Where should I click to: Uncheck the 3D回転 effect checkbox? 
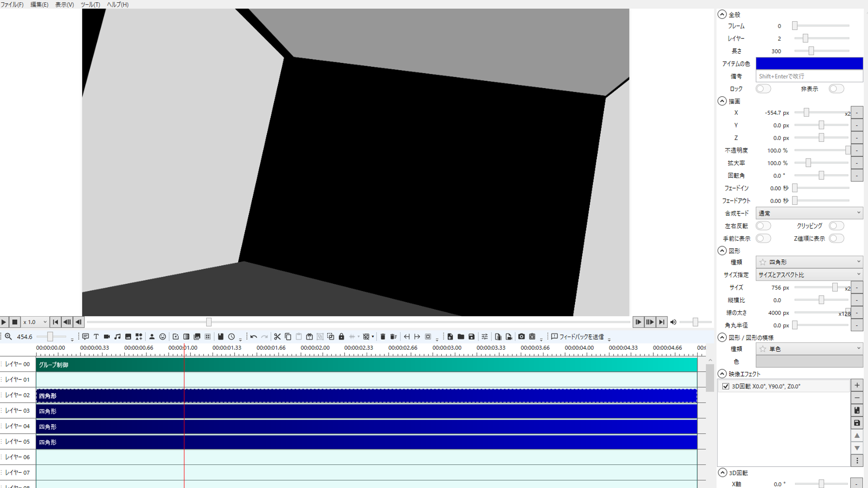tap(726, 386)
